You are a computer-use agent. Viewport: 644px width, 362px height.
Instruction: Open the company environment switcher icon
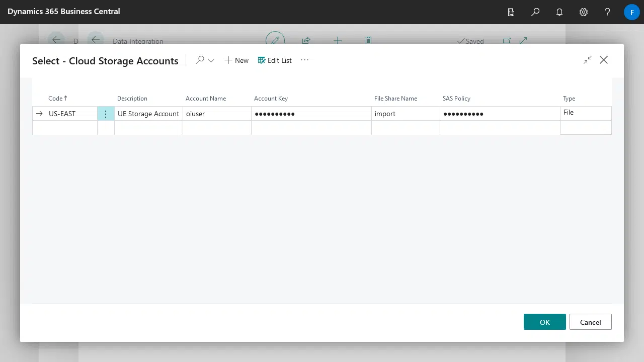pyautogui.click(x=511, y=12)
